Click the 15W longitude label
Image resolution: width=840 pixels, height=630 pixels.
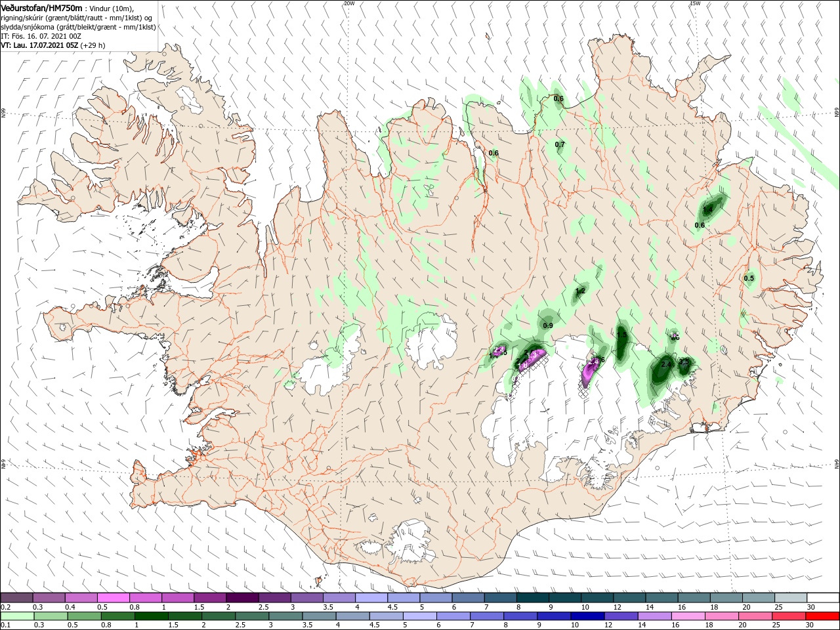694,3
